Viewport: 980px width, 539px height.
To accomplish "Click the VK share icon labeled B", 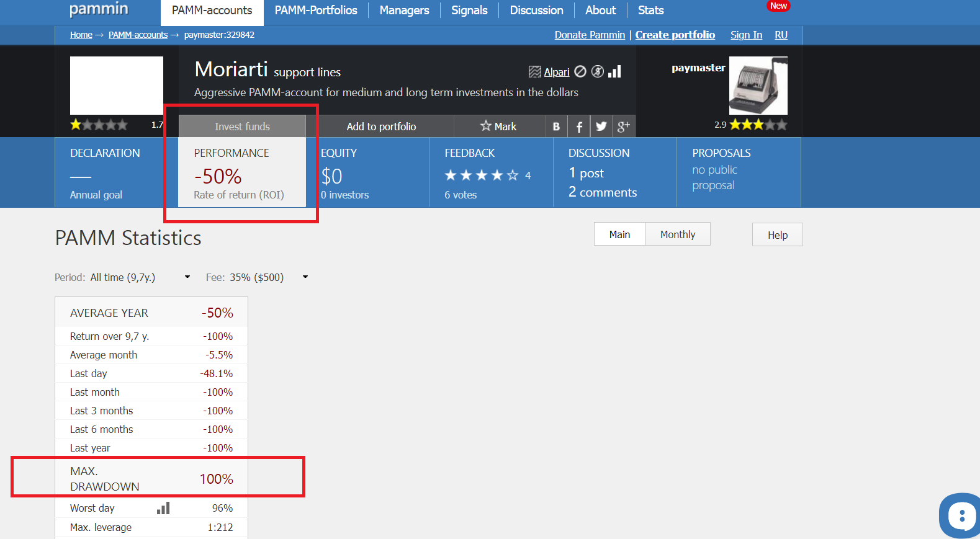I will point(556,127).
